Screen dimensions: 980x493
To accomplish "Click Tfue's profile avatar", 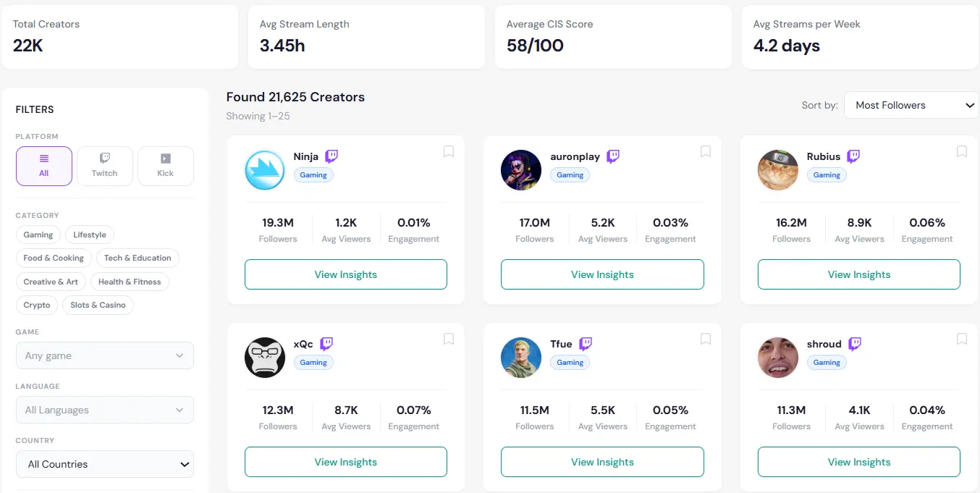I will coord(520,357).
